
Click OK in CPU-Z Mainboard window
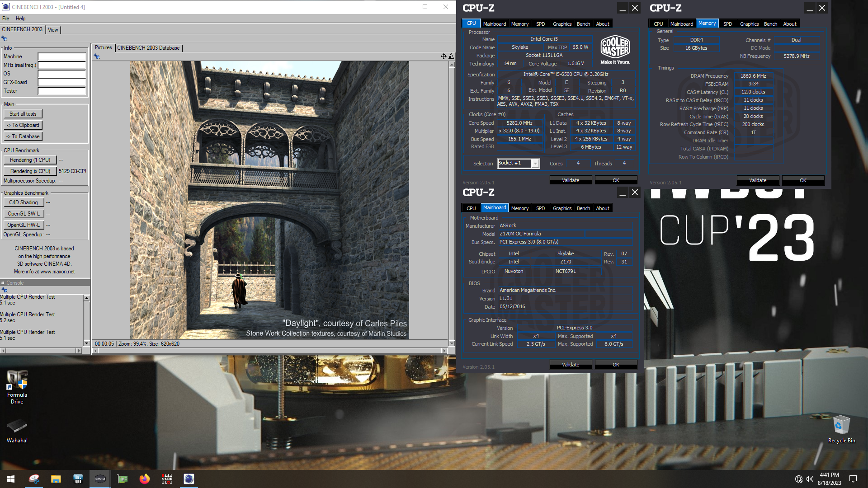tap(616, 365)
